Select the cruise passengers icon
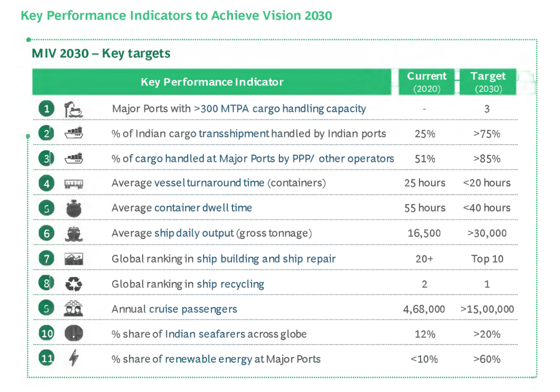 [x=73, y=309]
